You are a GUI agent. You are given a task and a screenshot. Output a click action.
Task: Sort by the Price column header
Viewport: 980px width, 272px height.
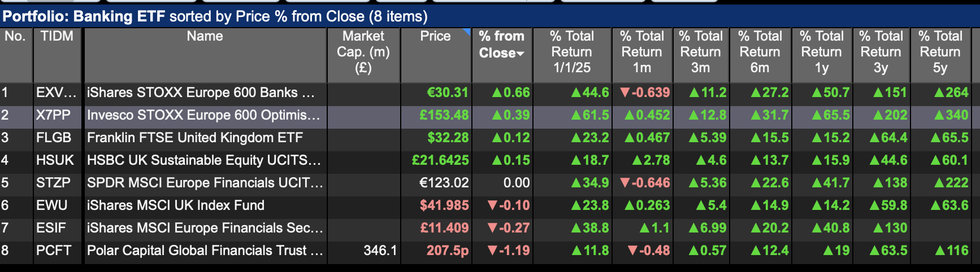(436, 55)
